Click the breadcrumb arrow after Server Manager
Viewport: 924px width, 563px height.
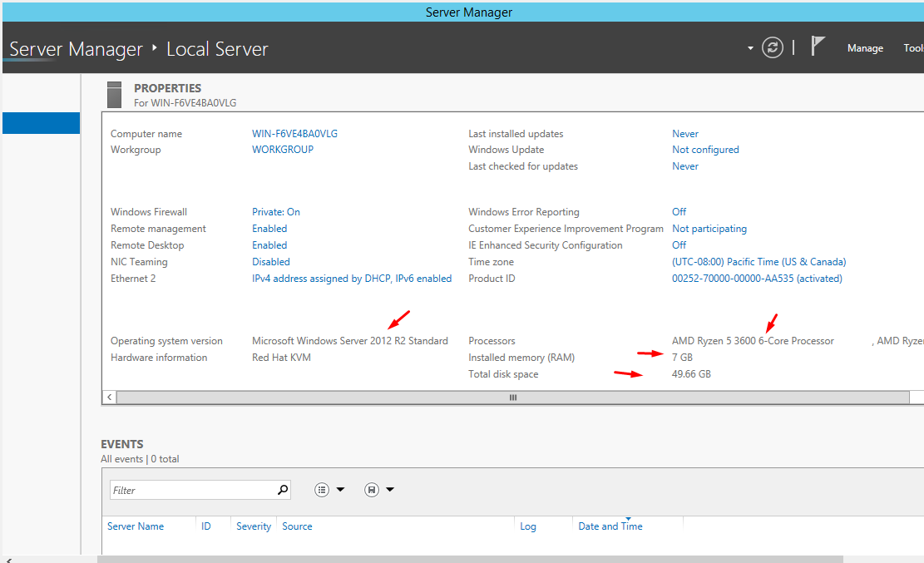coord(155,48)
